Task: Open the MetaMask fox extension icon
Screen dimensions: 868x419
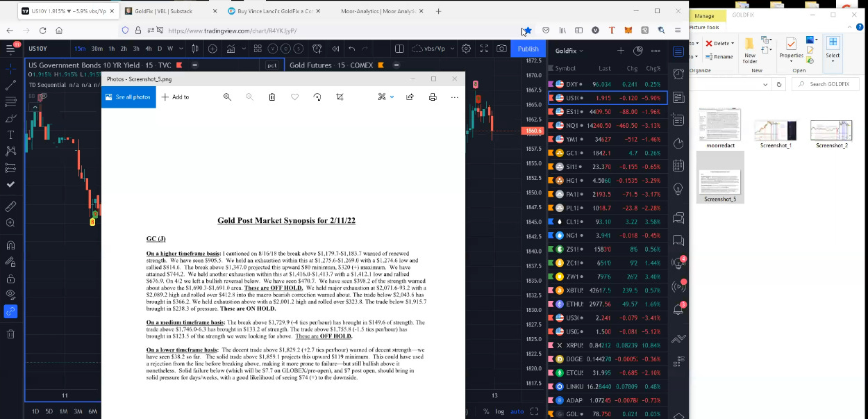Action: [x=628, y=31]
